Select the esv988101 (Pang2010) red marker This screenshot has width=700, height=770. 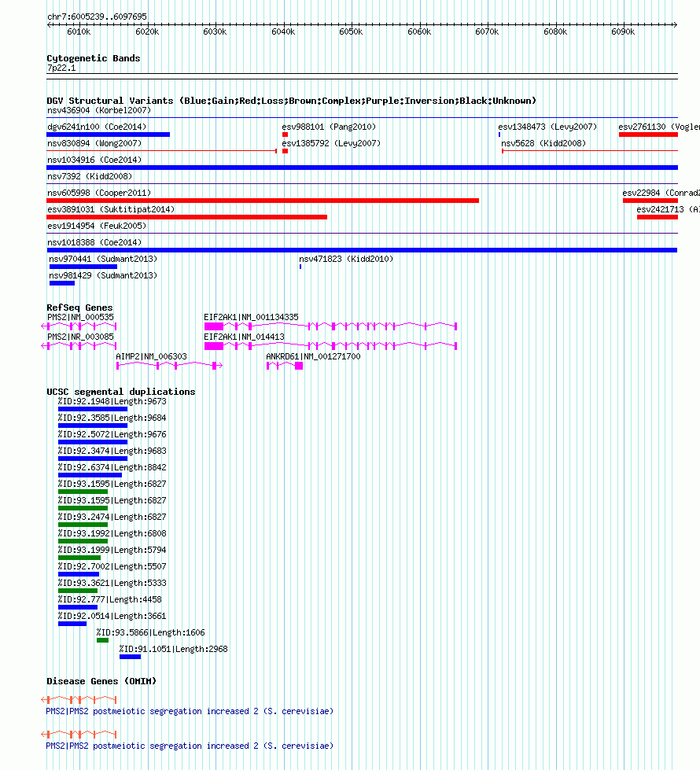285,134
